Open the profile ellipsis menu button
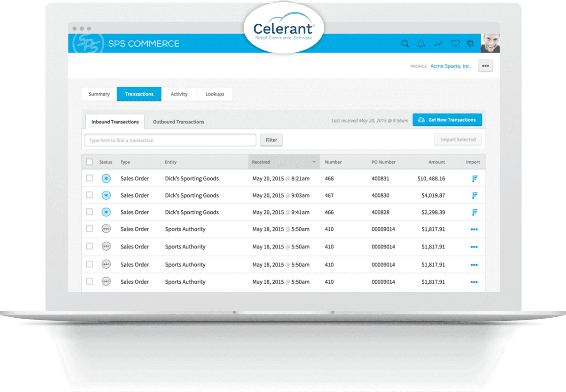This screenshot has width=566, height=392. tap(486, 66)
